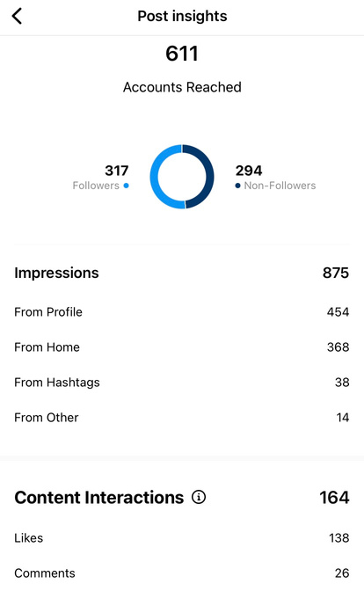Click the dark blue Non-Followers dot
The height and width of the screenshot is (591, 364).
pyautogui.click(x=237, y=186)
